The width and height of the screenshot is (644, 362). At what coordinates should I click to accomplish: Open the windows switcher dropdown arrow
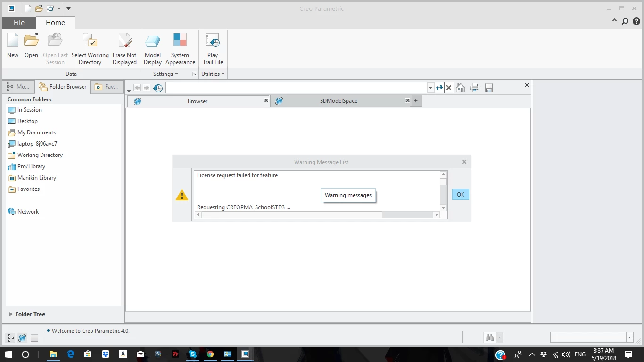click(59, 8)
